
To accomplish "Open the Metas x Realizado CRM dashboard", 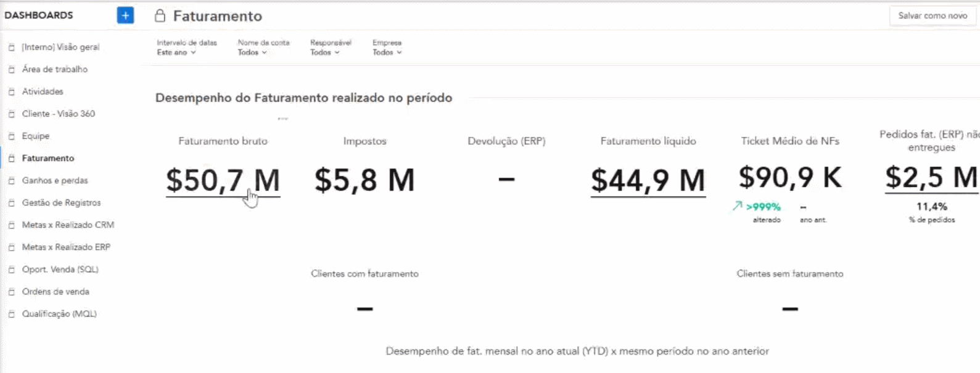I will point(68,225).
